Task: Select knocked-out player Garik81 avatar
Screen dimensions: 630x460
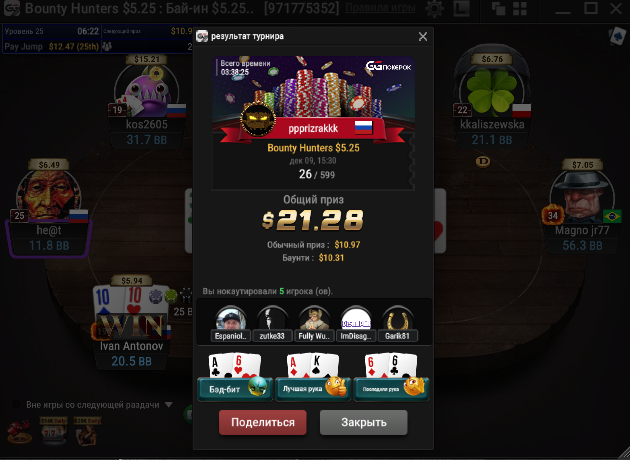Action: (397, 319)
